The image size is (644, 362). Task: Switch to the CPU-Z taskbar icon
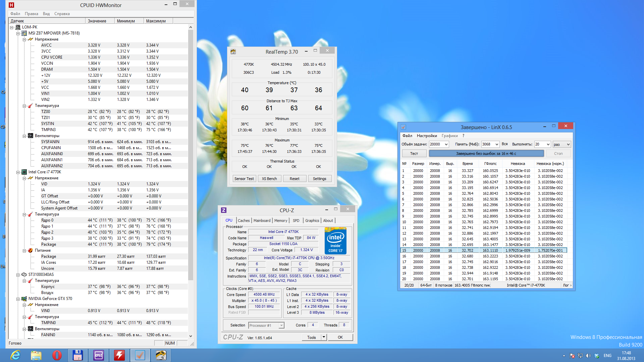pos(99,355)
